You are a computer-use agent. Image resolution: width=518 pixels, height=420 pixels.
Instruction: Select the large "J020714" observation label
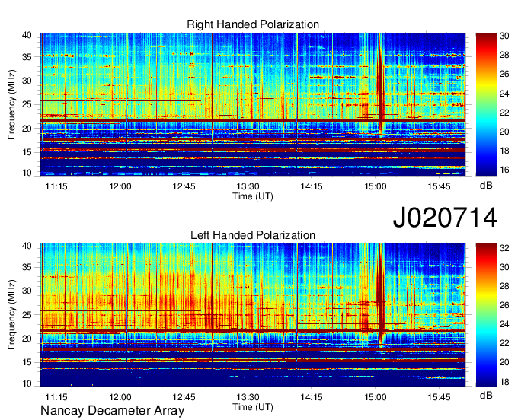point(445,218)
